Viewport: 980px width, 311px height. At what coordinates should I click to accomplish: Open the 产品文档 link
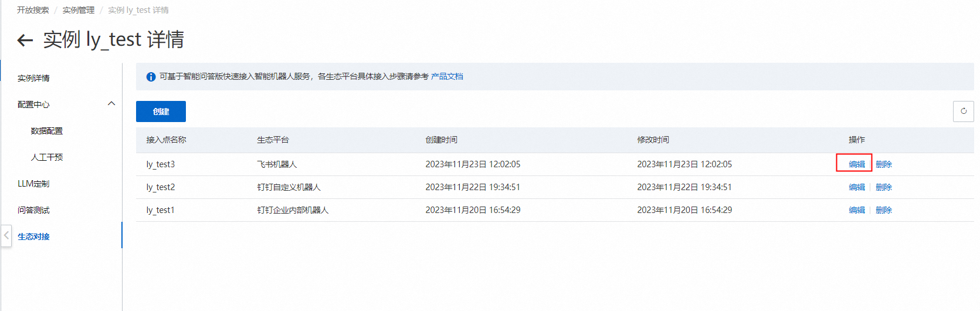(447, 76)
